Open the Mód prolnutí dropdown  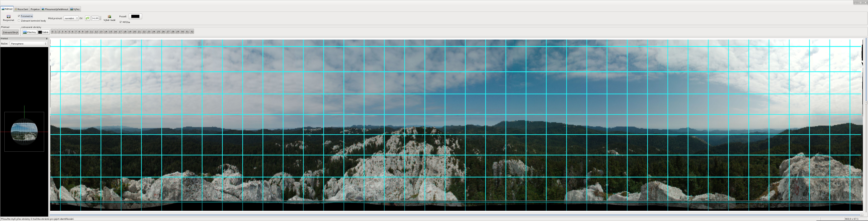tap(71, 18)
